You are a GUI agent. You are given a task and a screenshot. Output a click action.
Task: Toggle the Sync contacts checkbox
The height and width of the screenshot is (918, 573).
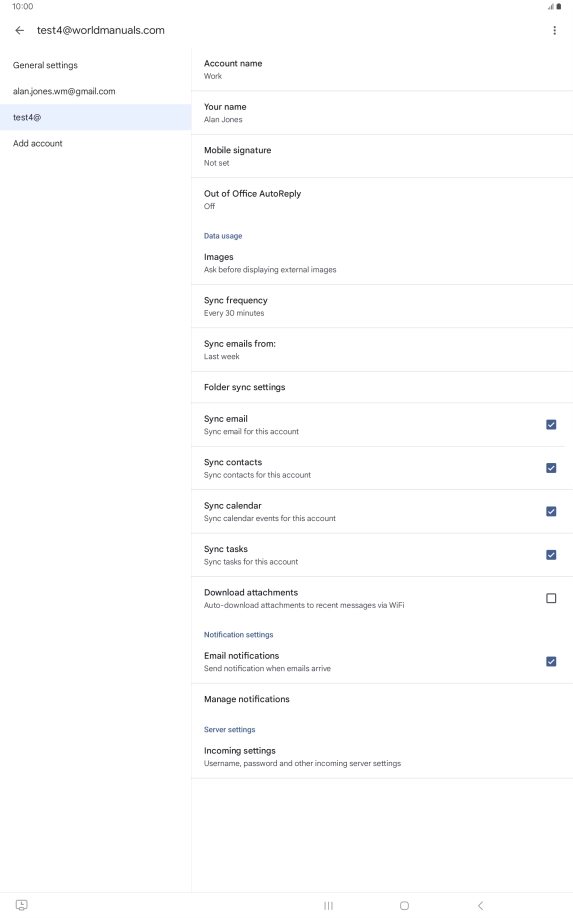(551, 468)
